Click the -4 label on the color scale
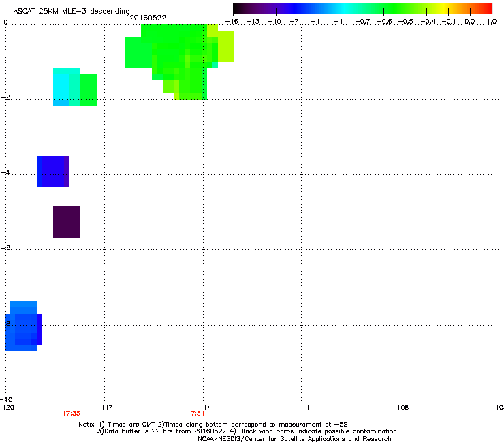The image size is (504, 443). (x=315, y=22)
